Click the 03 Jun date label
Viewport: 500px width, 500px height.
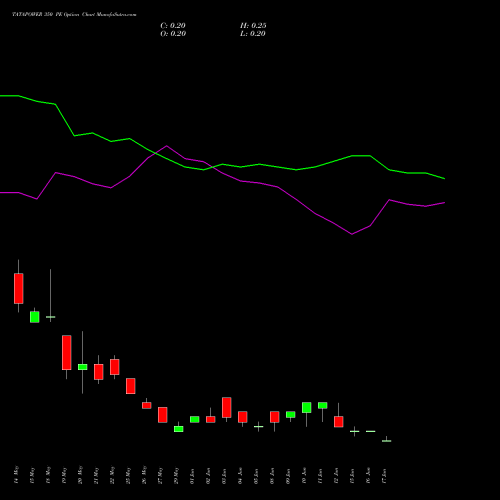[x=225, y=476]
